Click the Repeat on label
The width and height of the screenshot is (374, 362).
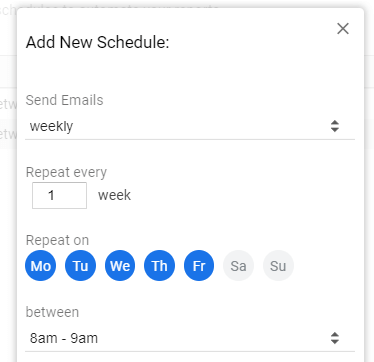coord(57,240)
